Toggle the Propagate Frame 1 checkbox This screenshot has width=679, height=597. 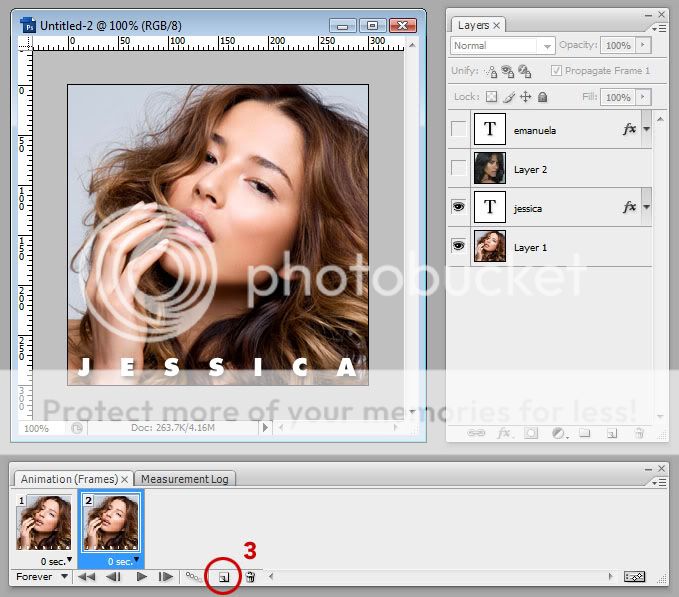[556, 71]
